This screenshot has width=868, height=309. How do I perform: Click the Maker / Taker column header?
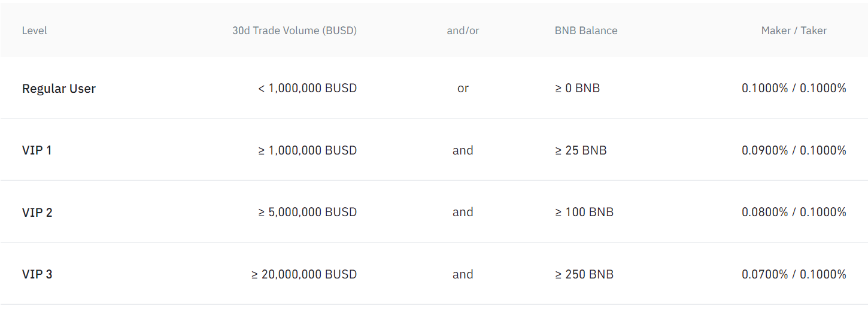tap(794, 31)
